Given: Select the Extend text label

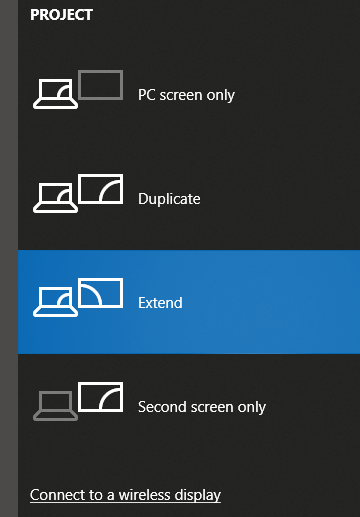Looking at the screenshot, I should (x=160, y=303).
